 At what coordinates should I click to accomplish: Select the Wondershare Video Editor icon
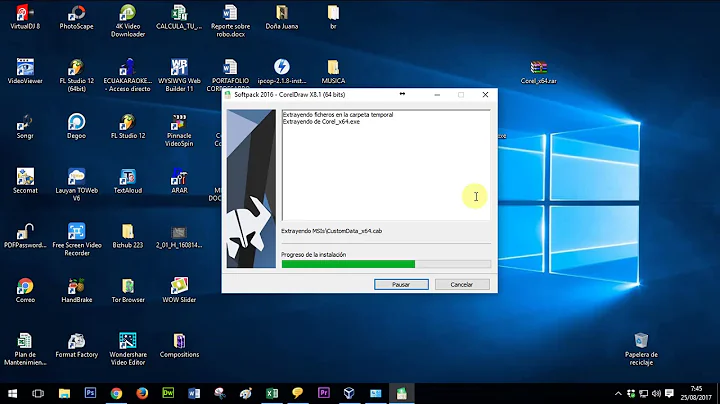click(128, 349)
